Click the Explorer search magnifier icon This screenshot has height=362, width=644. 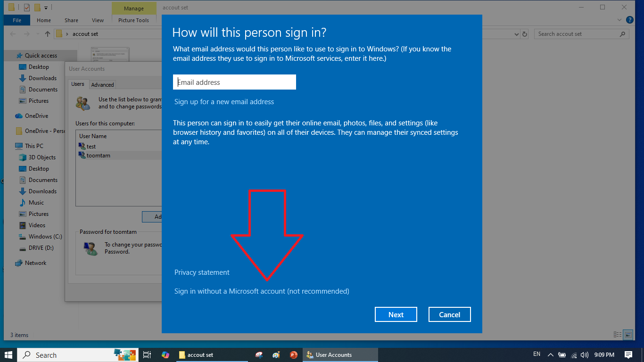pyautogui.click(x=623, y=34)
